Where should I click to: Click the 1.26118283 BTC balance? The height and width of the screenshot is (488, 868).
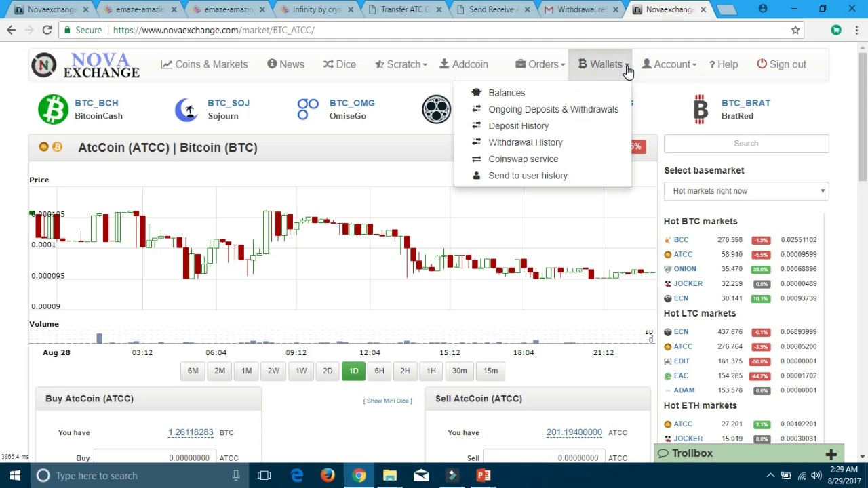[x=191, y=432]
